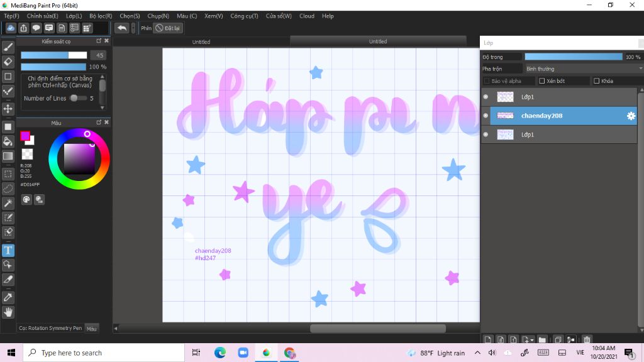
Task: Click the trash icon to delete layer
Action: pos(587,339)
